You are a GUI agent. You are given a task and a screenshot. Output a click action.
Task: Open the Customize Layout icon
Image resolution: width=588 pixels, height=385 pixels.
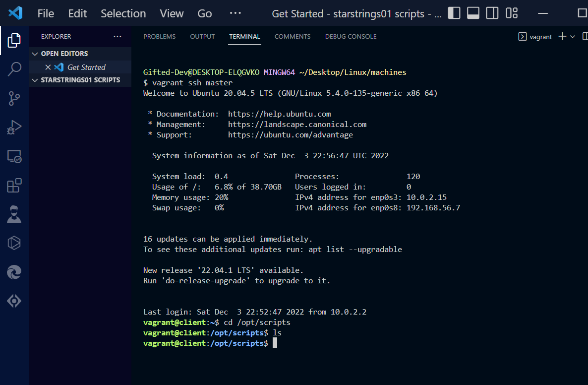(x=512, y=13)
